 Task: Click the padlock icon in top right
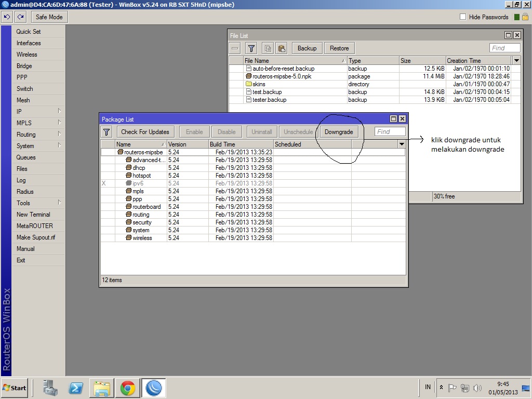pos(525,17)
